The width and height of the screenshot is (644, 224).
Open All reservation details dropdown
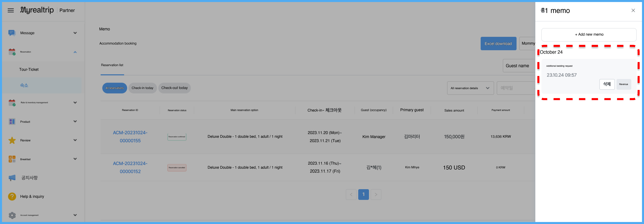(x=470, y=88)
